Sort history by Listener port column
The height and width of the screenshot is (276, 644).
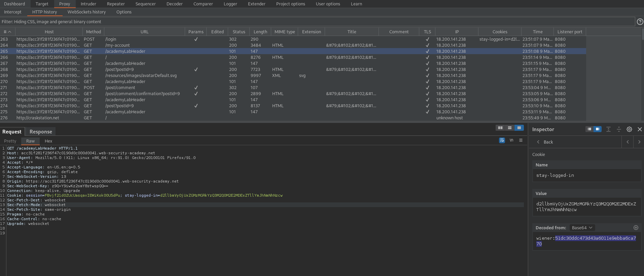pyautogui.click(x=570, y=32)
